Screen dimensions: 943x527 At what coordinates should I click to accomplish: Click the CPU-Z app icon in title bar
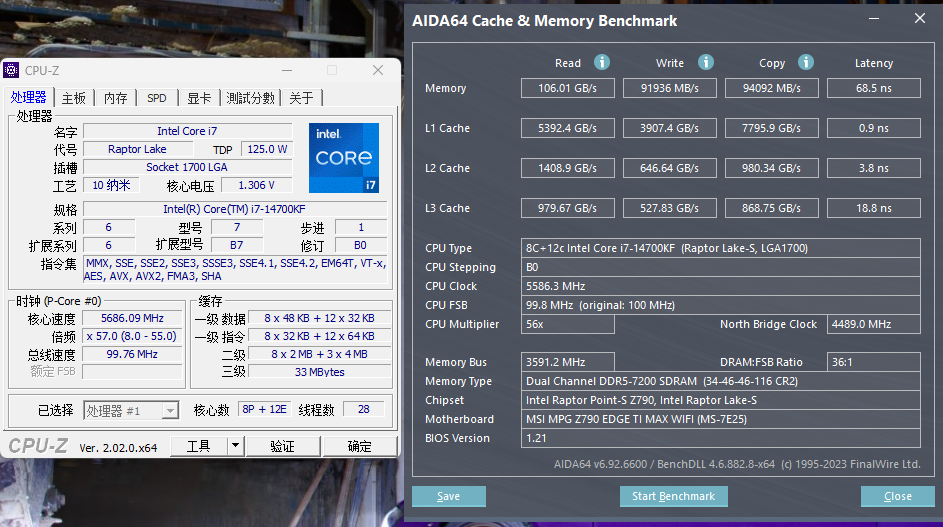point(11,70)
